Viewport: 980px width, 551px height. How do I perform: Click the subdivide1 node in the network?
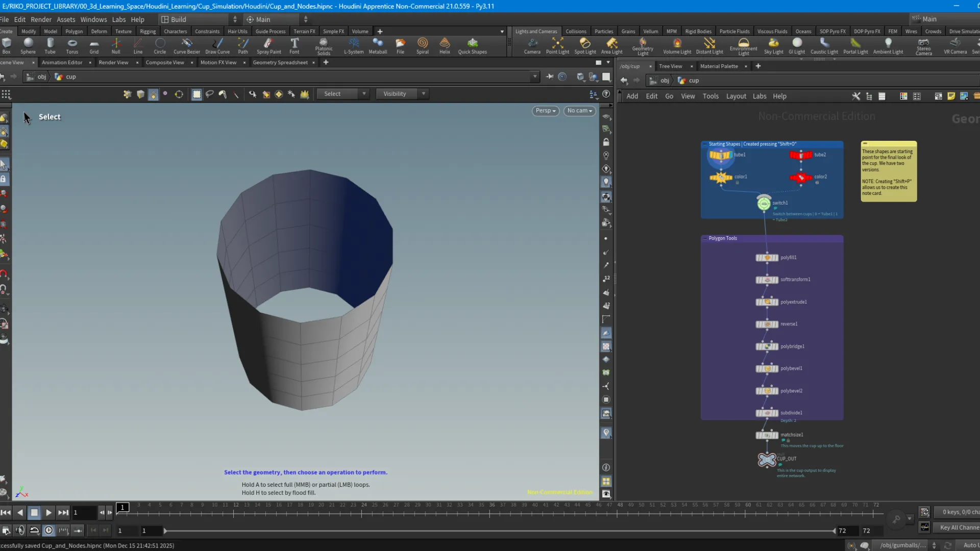(x=768, y=413)
